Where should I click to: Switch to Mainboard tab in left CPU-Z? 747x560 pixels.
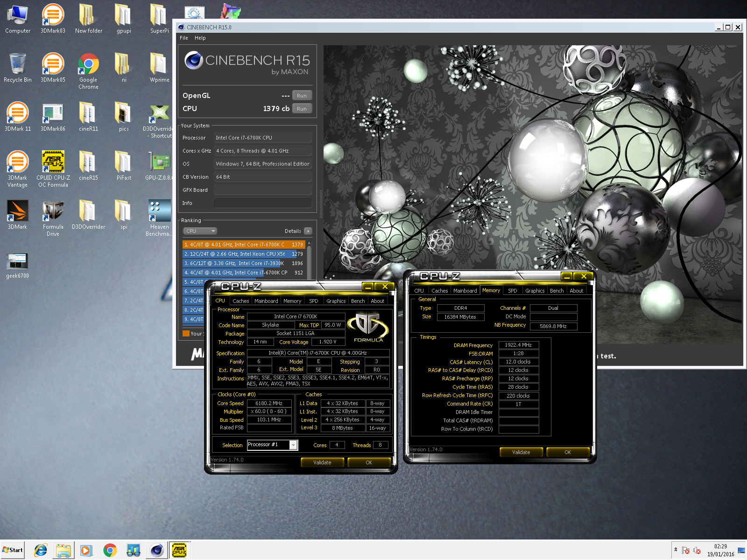(266, 301)
